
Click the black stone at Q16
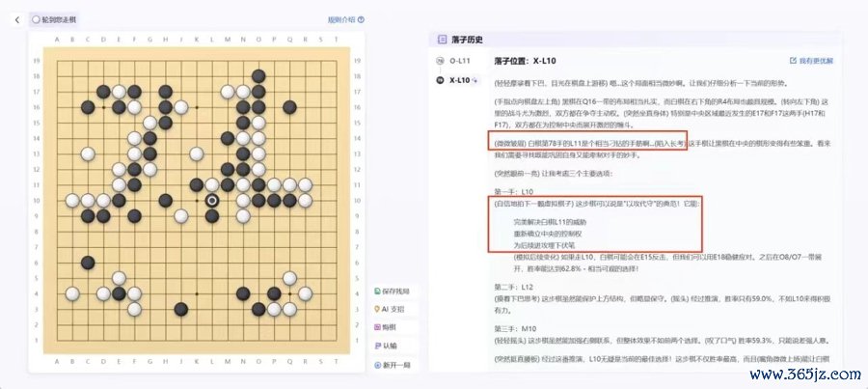pos(289,107)
